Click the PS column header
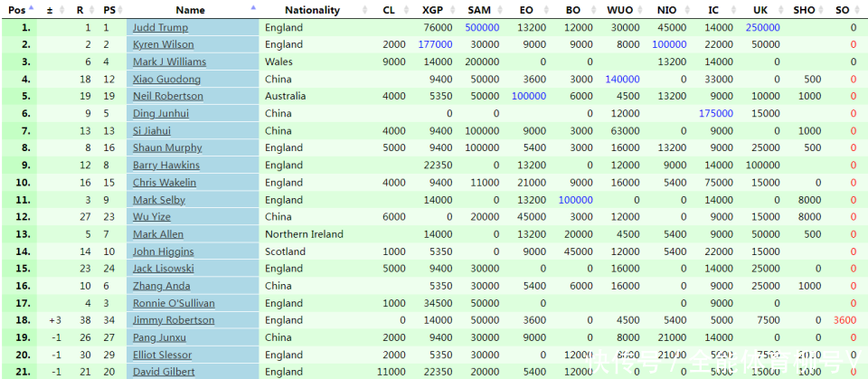Image resolution: width=868 pixels, height=379 pixels. point(108,10)
